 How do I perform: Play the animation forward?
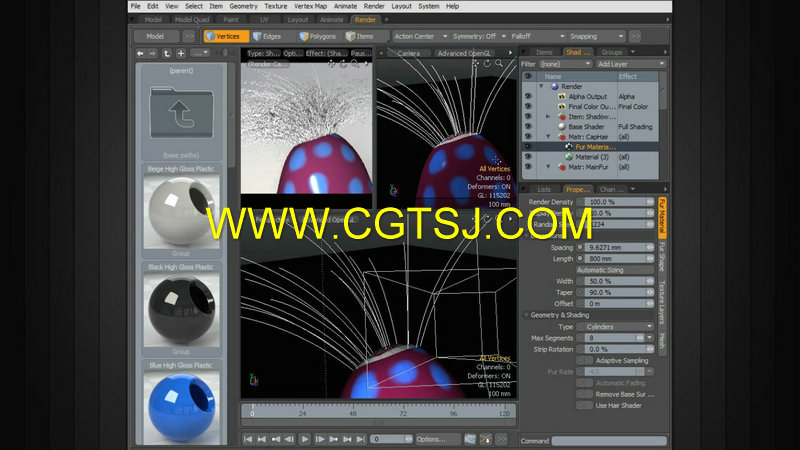[x=305, y=439]
